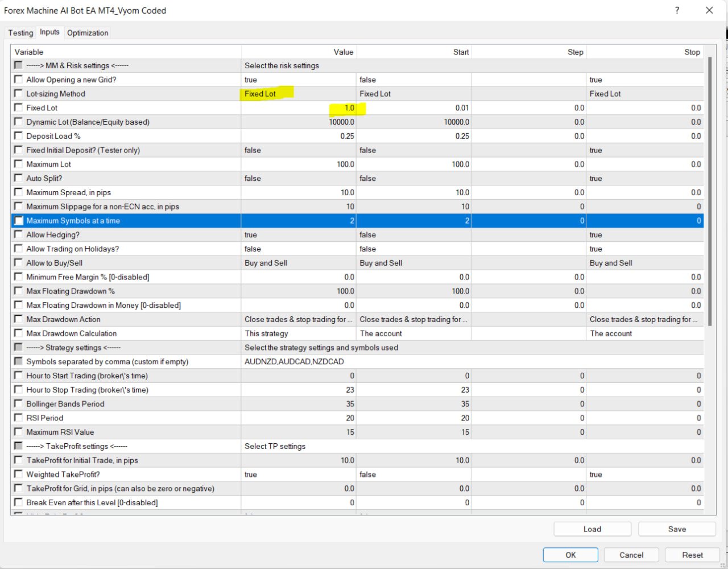Tick the Weighted TakeProfit? checkbox
This screenshot has width=728, height=569.
coord(18,474)
